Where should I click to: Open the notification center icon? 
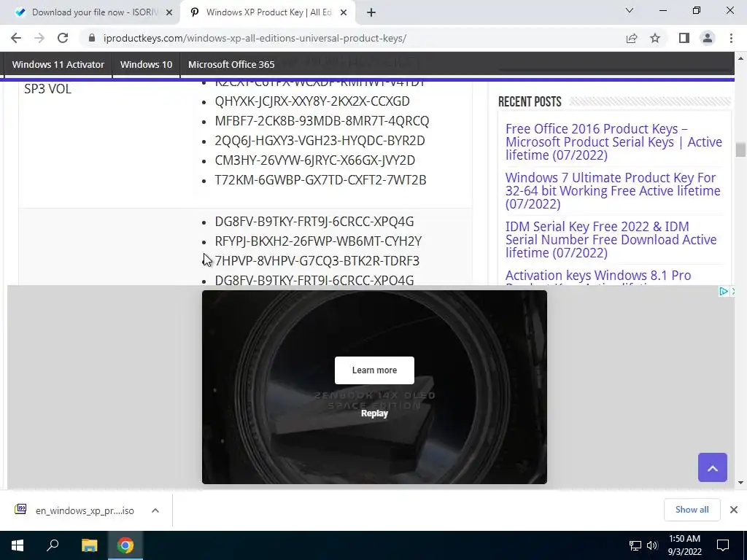pos(723,545)
